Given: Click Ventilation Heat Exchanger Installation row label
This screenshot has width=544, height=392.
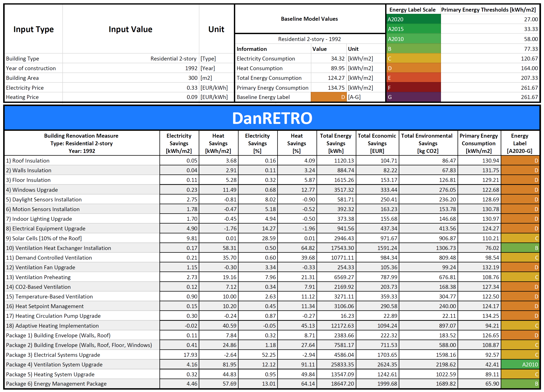Looking at the screenshot, I should [x=58, y=248].
